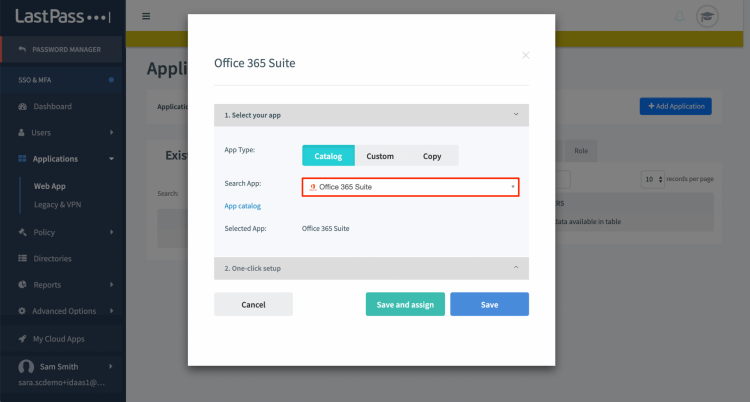The width and height of the screenshot is (750, 402).
Task: Click the Users person icon
Action: coord(21,133)
